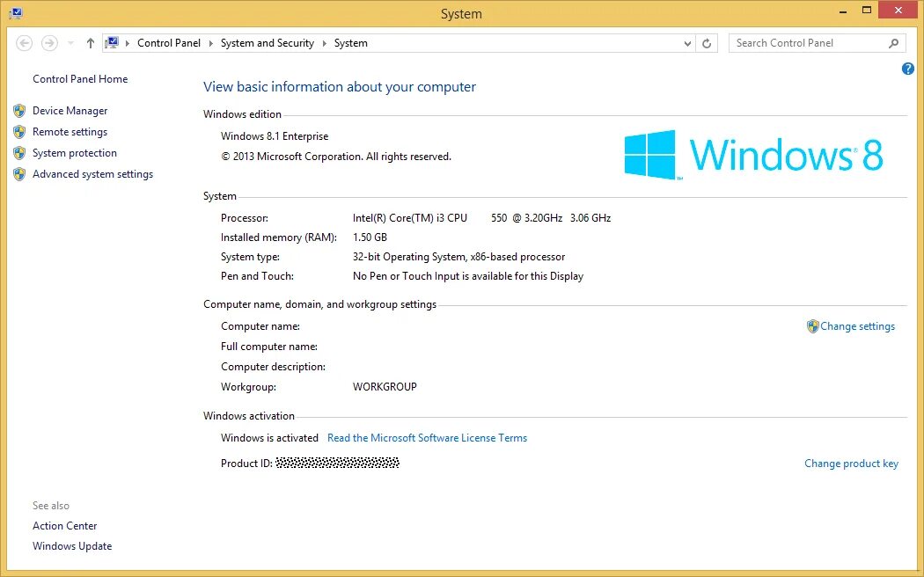Click the WORKGROUP value

click(x=385, y=387)
